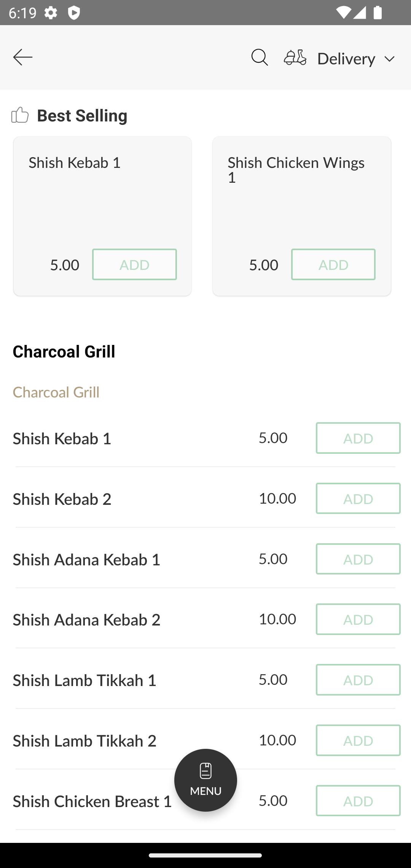Viewport: 411px width, 868px height.
Task: Expand the Delivery dropdown chevron
Action: pos(389,59)
